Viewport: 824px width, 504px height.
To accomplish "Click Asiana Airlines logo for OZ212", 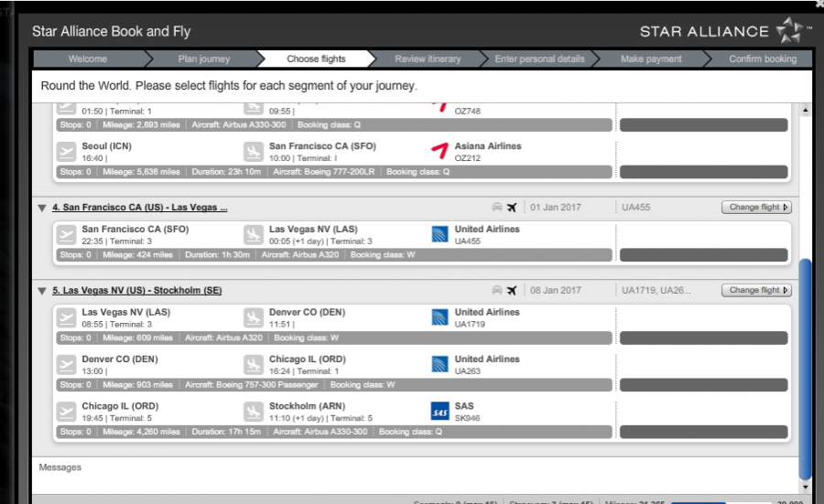I will coord(439,151).
